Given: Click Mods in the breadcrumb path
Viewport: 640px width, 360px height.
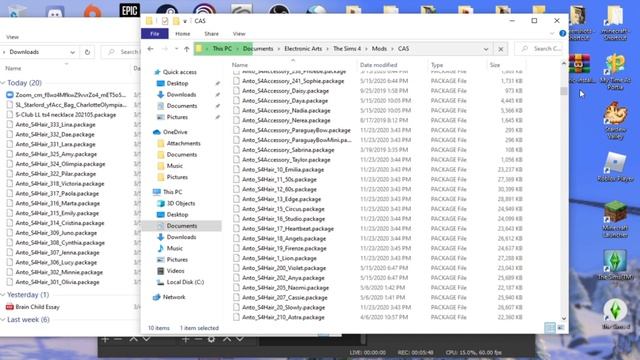Looking at the screenshot, I should 379,49.
